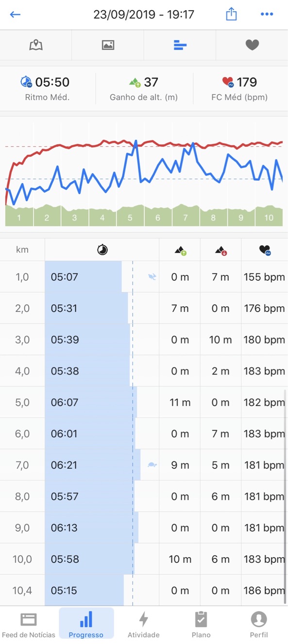The width and height of the screenshot is (288, 644).
Task: Tap the 7,0 km split row
Action: 144,465
